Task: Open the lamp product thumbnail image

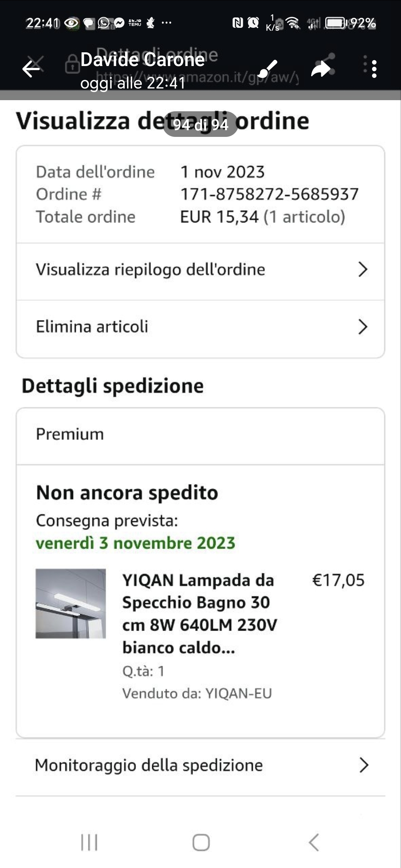Action: (x=71, y=604)
